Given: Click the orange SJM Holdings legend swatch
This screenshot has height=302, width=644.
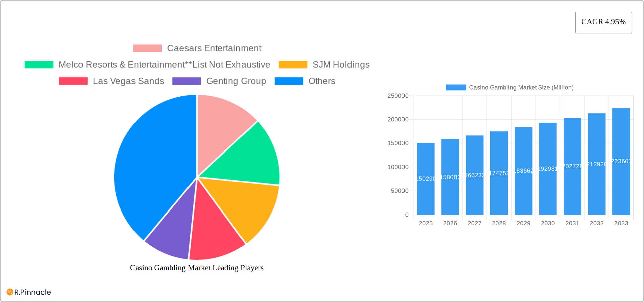Looking at the screenshot, I should point(293,64).
